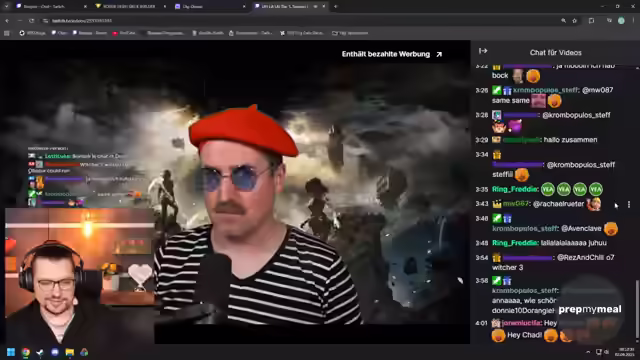Open chat options three-dot menu

pyautogui.click(x=629, y=204)
